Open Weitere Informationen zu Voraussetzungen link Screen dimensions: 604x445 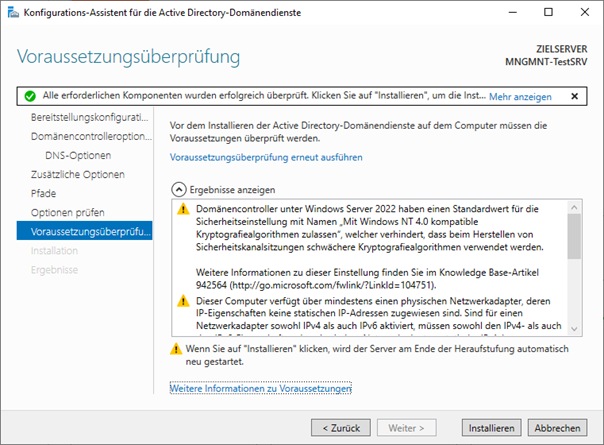[260, 387]
